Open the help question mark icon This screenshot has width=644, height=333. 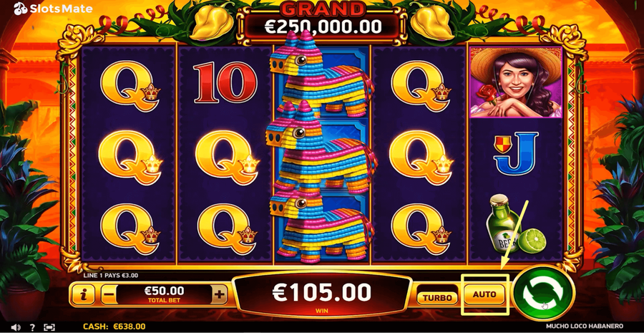click(32, 327)
